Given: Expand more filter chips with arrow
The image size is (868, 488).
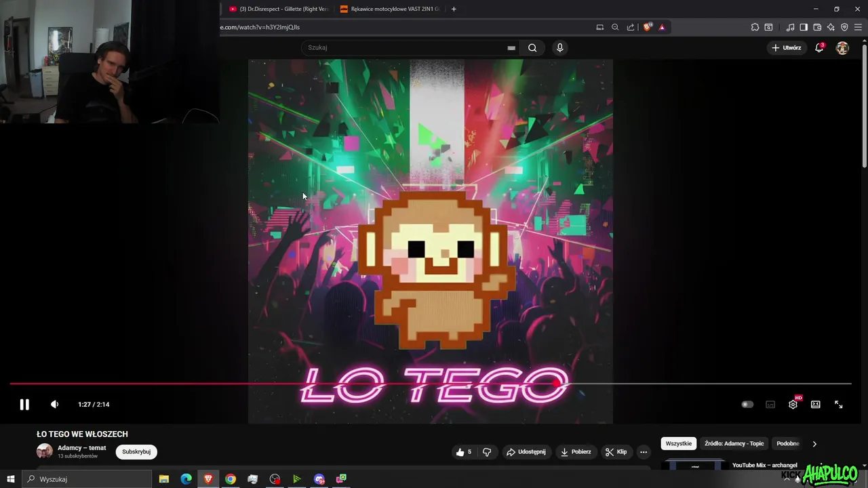Looking at the screenshot, I should tap(814, 444).
